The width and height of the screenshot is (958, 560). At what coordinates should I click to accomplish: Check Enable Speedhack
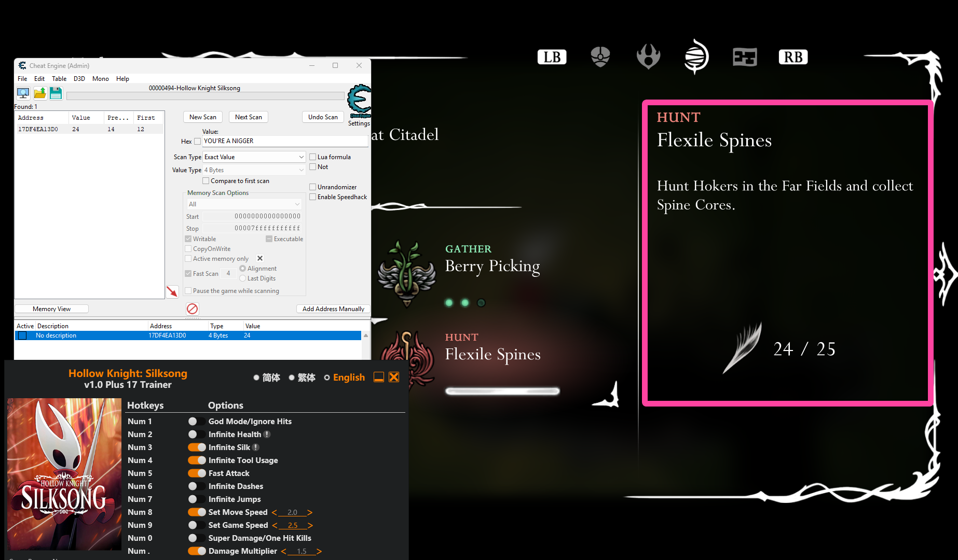(313, 197)
